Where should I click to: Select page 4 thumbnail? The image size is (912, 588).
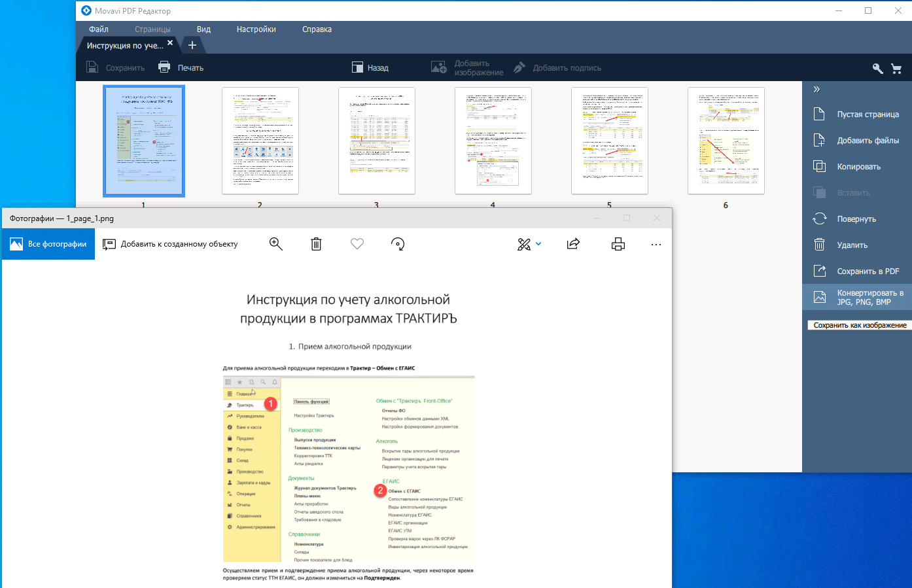click(x=493, y=141)
